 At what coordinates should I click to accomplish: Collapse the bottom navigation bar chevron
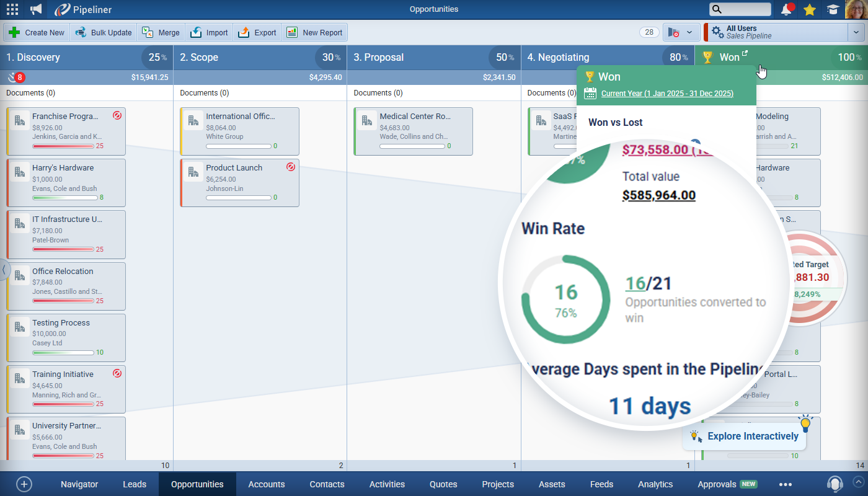coord(858,481)
